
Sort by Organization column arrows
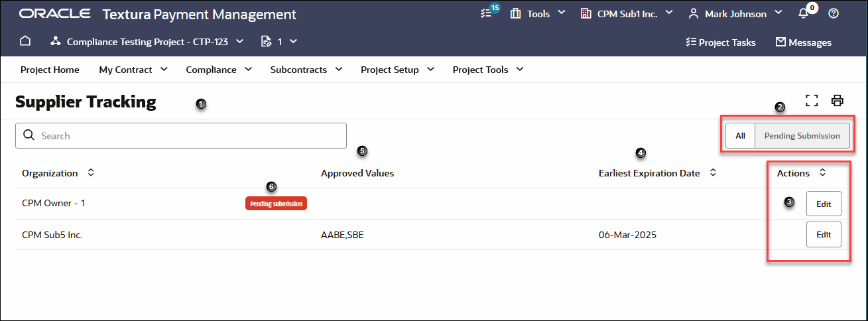coord(91,172)
